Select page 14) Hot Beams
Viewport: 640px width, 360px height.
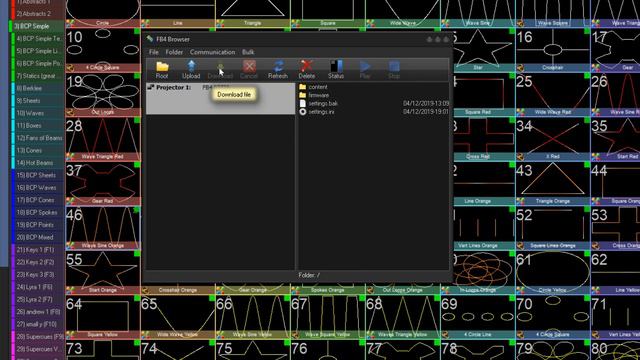pos(38,163)
